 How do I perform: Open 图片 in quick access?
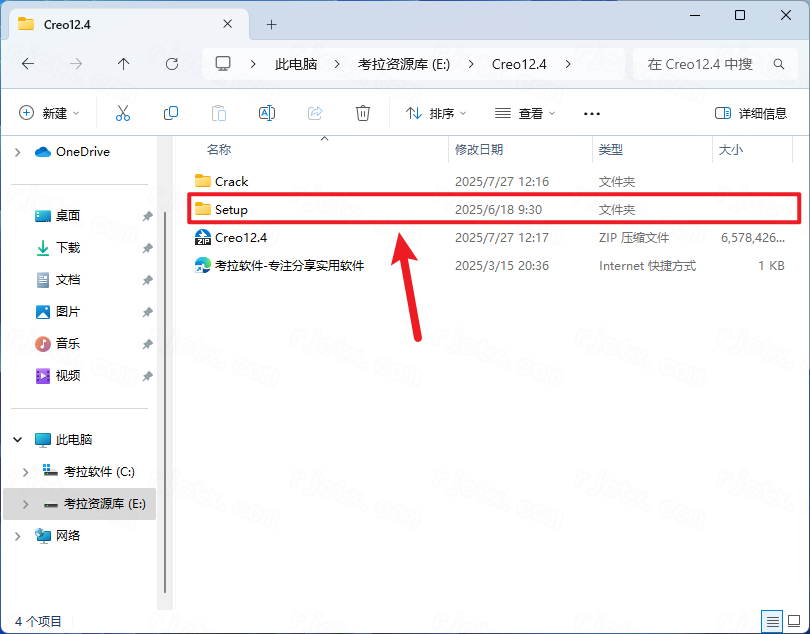pyautogui.click(x=68, y=312)
